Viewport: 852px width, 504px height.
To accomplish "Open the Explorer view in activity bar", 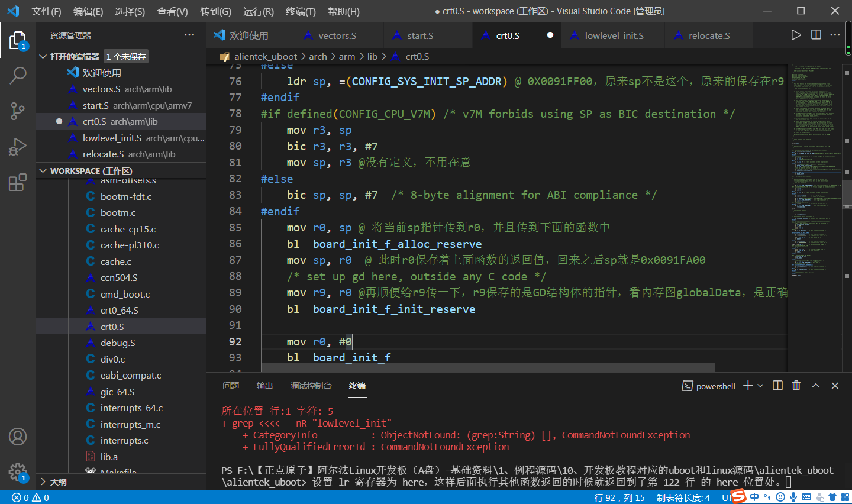I will pos(18,40).
